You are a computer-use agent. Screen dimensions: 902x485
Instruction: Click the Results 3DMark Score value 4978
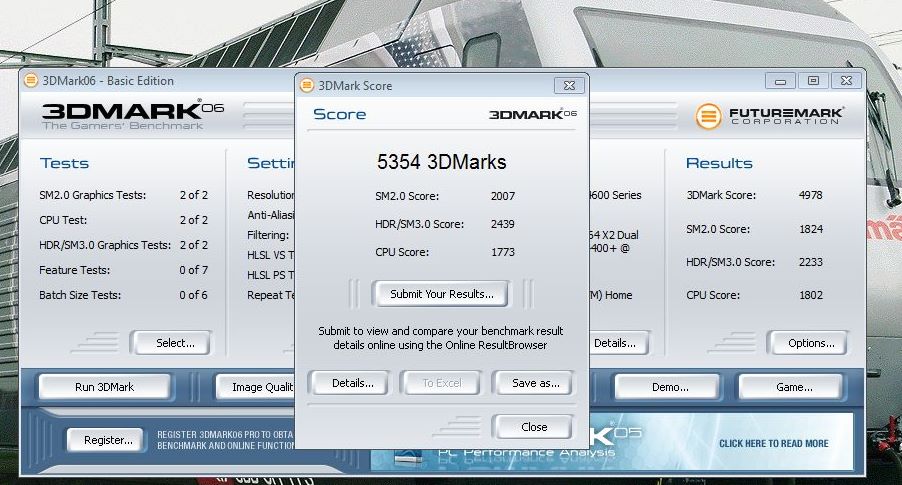pyautogui.click(x=810, y=195)
